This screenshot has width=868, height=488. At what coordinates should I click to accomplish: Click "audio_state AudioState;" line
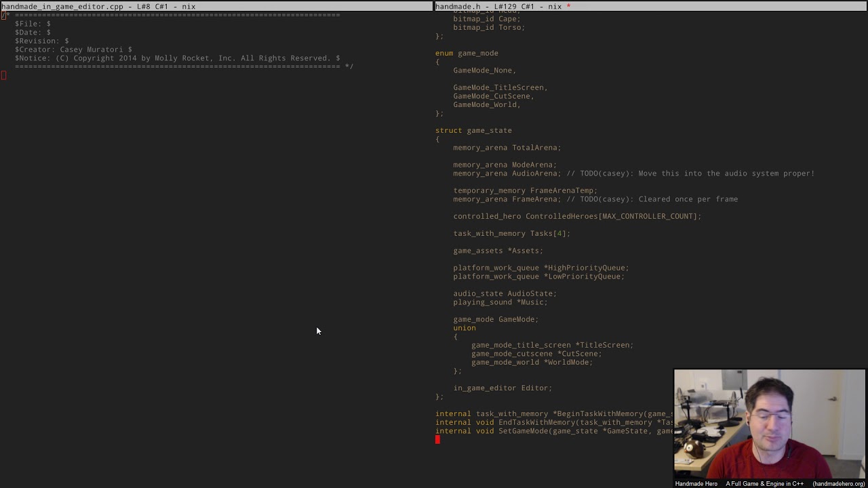tap(505, 293)
